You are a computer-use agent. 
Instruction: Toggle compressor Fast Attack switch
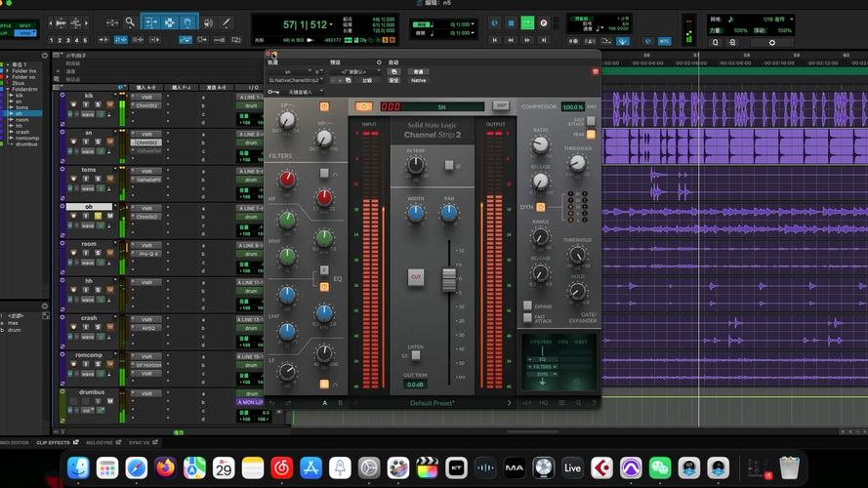pyautogui.click(x=591, y=121)
